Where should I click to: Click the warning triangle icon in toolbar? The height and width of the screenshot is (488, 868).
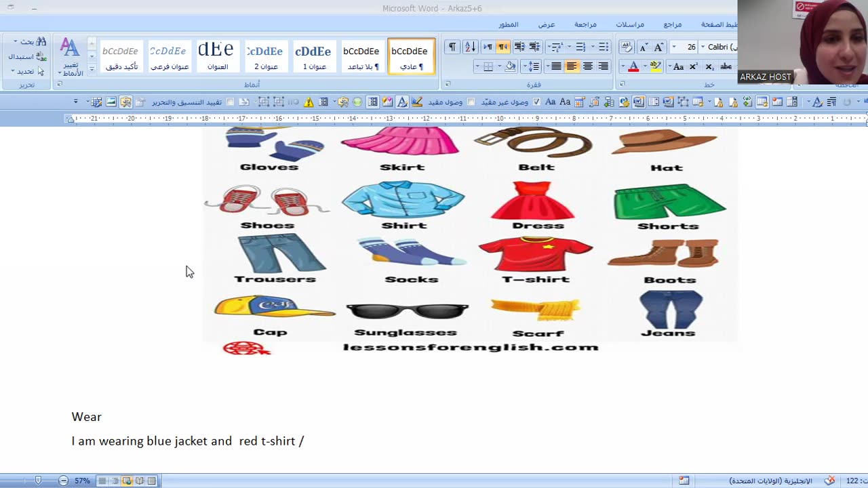tap(309, 102)
